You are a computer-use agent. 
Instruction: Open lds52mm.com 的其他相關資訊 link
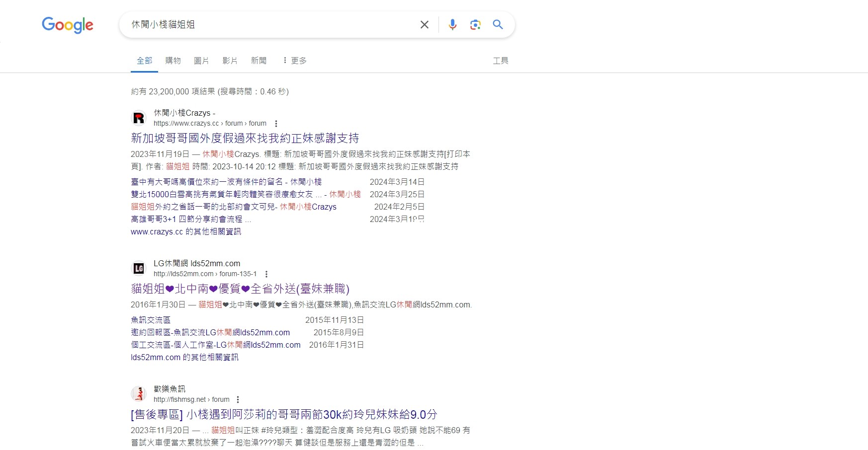pyautogui.click(x=184, y=357)
